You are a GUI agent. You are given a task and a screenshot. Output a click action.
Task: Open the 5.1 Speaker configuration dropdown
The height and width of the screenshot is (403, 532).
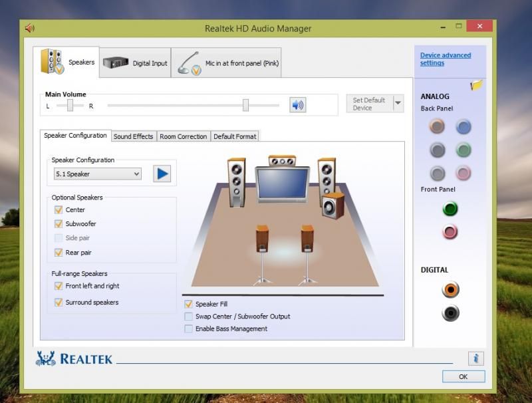coord(97,174)
